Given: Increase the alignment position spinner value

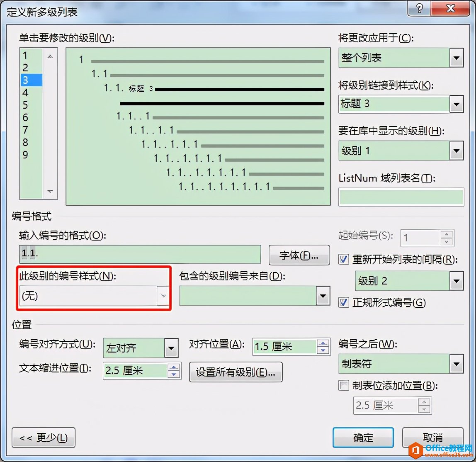Looking at the screenshot, I should click(323, 343).
